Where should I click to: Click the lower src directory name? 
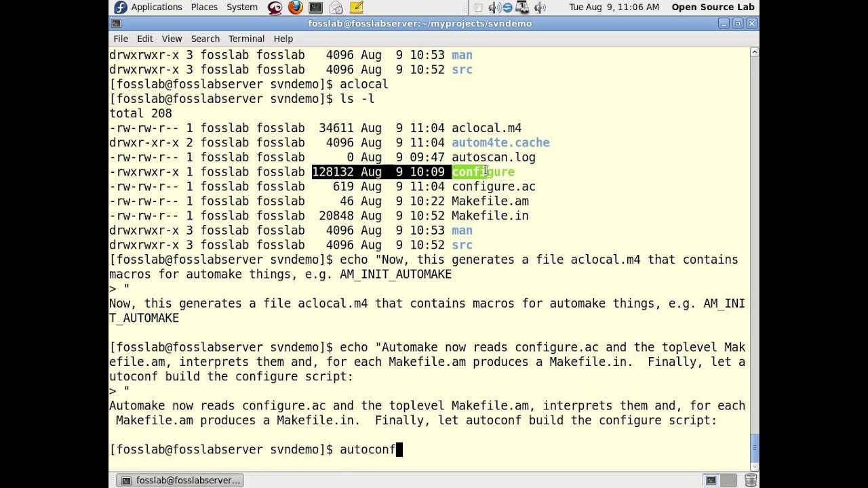[x=462, y=245]
